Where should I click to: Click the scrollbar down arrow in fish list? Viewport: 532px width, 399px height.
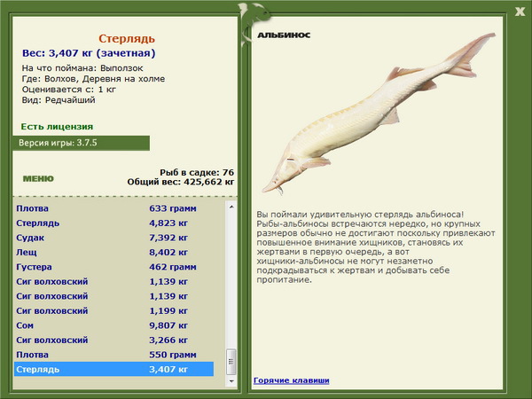pos(231,381)
